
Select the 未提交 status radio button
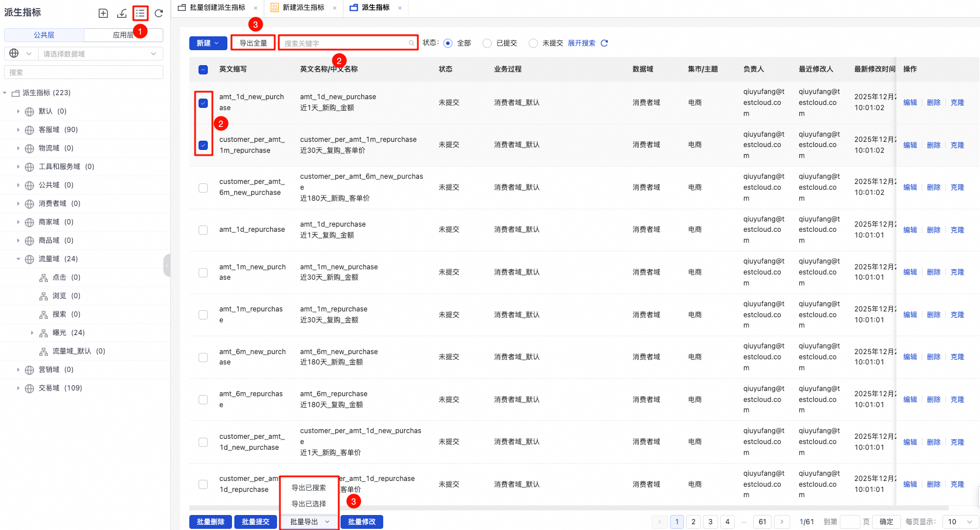[533, 43]
